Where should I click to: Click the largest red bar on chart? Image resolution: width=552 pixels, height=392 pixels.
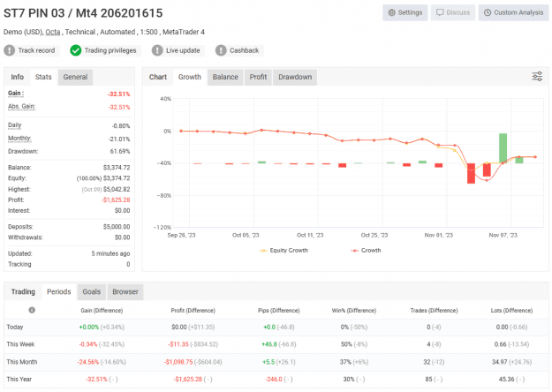point(471,173)
